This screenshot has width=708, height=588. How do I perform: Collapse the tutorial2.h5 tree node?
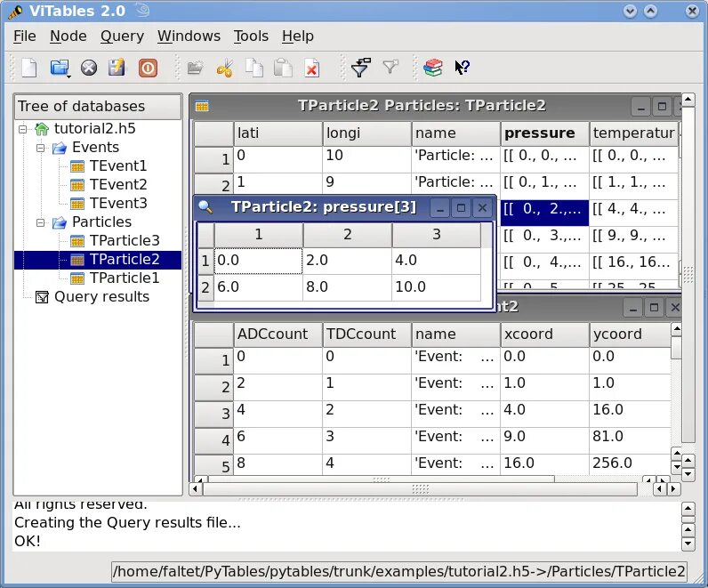click(22, 130)
